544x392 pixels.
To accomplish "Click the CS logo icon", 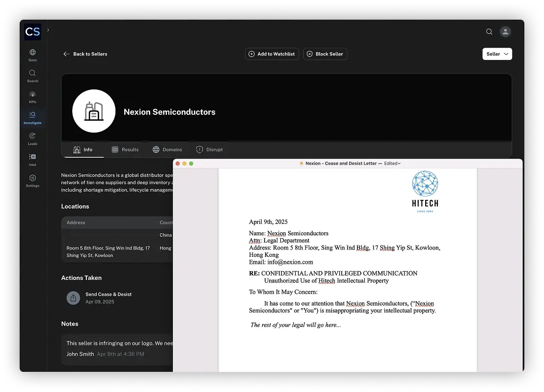I will (x=32, y=31).
